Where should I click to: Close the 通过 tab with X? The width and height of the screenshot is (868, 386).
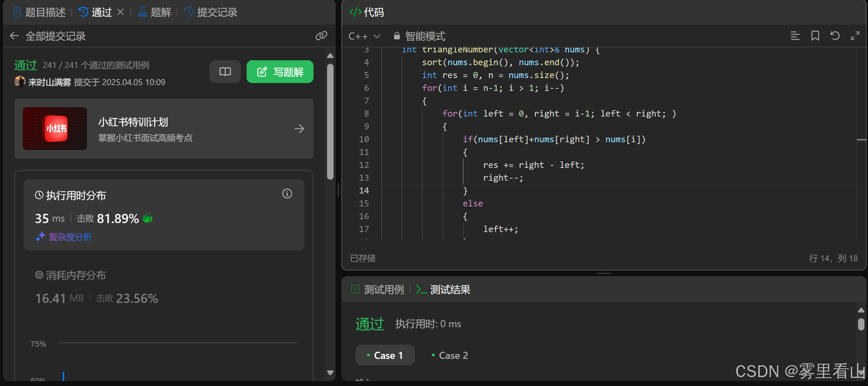[x=120, y=12]
